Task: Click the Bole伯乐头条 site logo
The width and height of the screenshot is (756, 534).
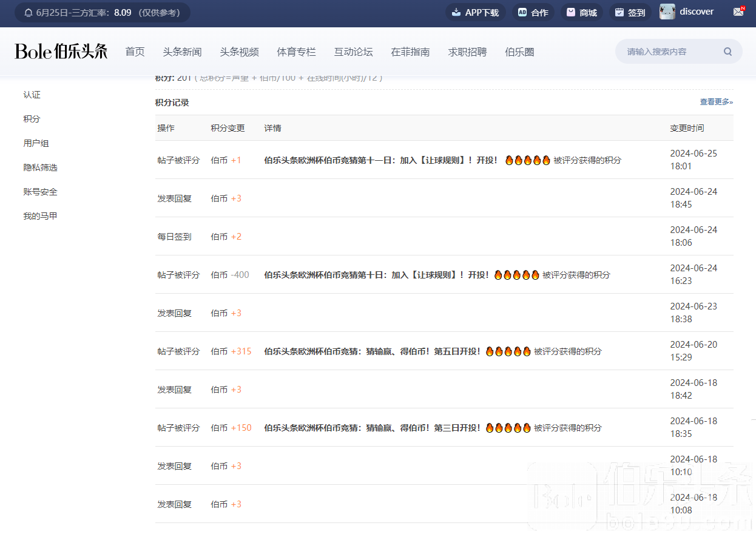Action: pos(61,52)
